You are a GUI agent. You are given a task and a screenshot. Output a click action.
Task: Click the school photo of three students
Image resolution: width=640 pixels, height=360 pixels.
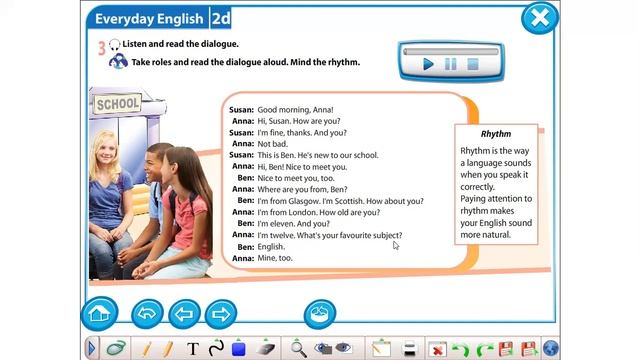tap(151, 183)
